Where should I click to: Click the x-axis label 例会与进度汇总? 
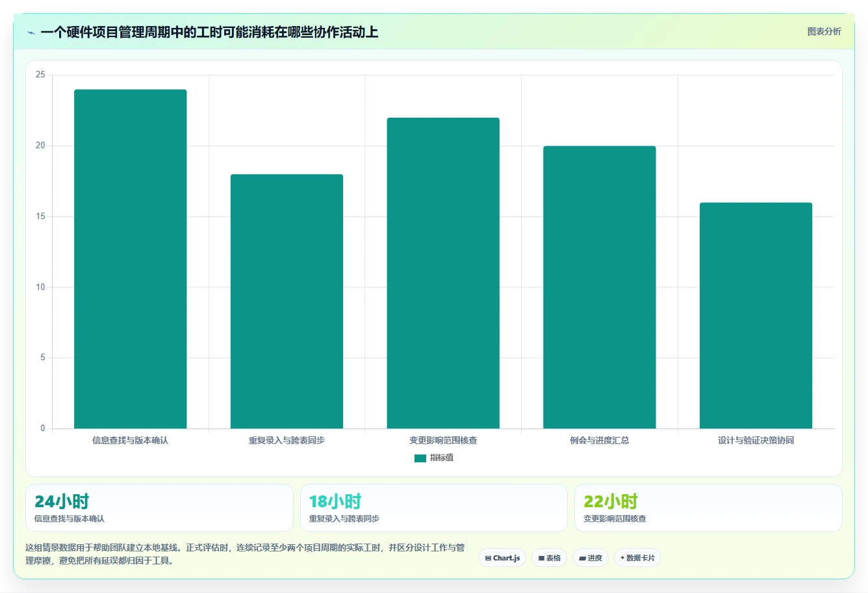tap(600, 440)
